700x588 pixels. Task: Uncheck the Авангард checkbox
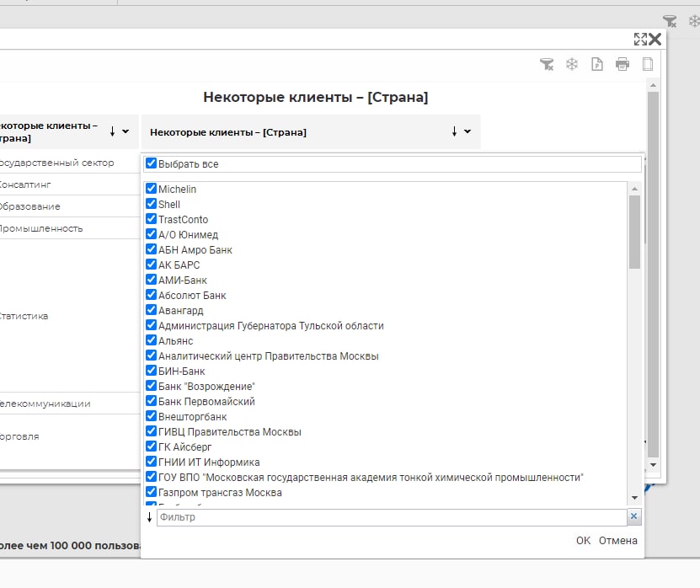point(152,310)
